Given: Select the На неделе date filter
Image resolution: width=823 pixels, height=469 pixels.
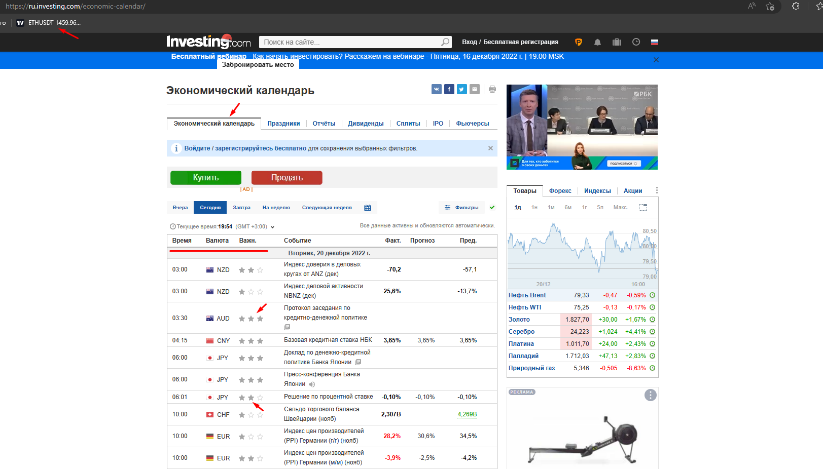Looking at the screenshot, I should 276,208.
